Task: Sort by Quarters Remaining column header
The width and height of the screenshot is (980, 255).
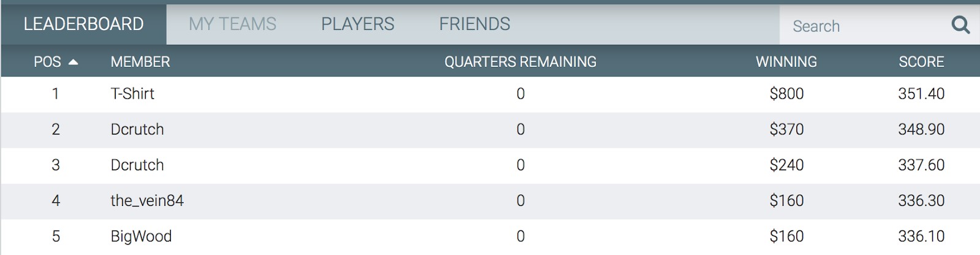Action: coord(520,62)
